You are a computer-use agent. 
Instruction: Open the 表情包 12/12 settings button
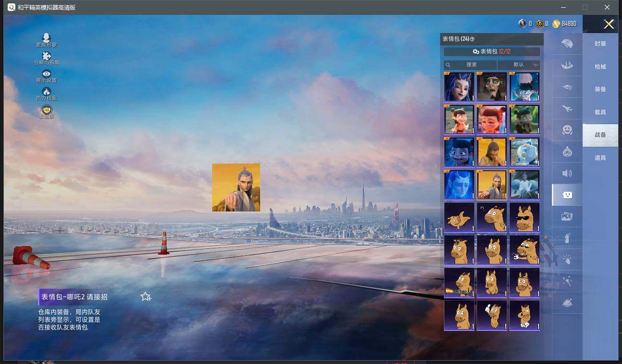(491, 51)
